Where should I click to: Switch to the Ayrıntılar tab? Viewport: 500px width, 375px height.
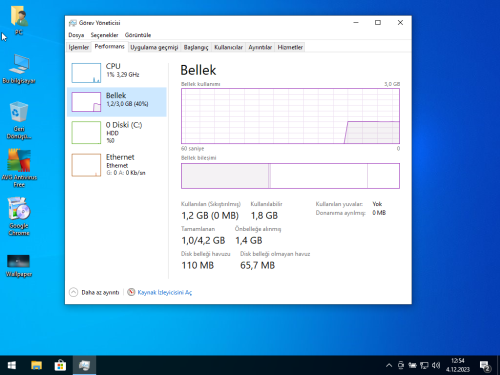[x=260, y=47]
